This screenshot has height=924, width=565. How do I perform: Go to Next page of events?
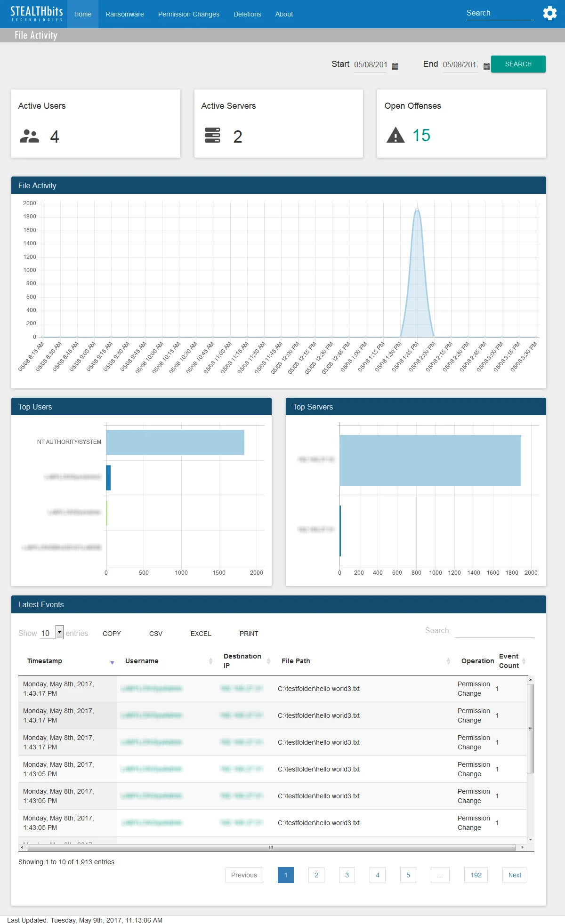coord(515,875)
